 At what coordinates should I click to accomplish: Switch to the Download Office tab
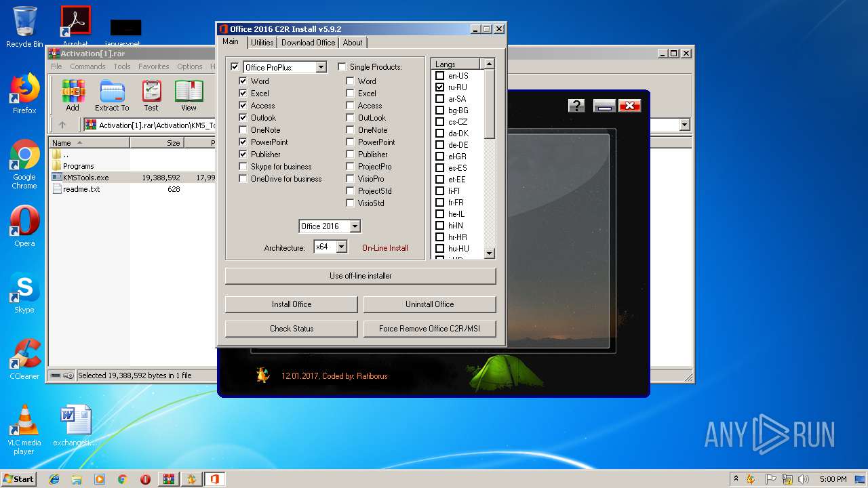click(x=309, y=43)
